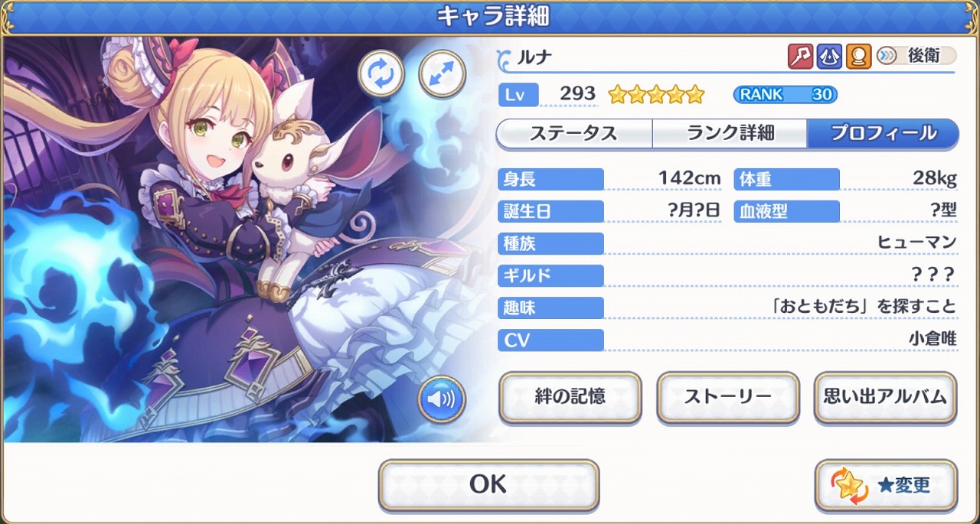The width and height of the screenshot is (980, 524).
Task: Select the プロフィール tab
Action: point(883,133)
